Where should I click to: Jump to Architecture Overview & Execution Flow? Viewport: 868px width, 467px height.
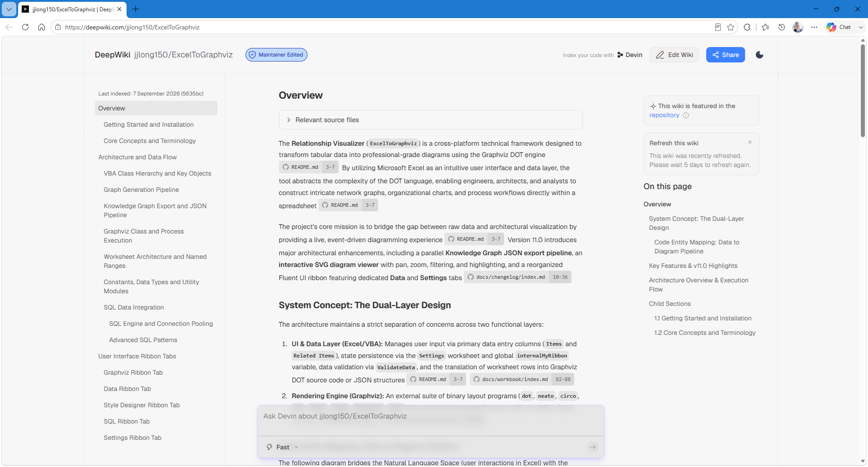click(698, 285)
